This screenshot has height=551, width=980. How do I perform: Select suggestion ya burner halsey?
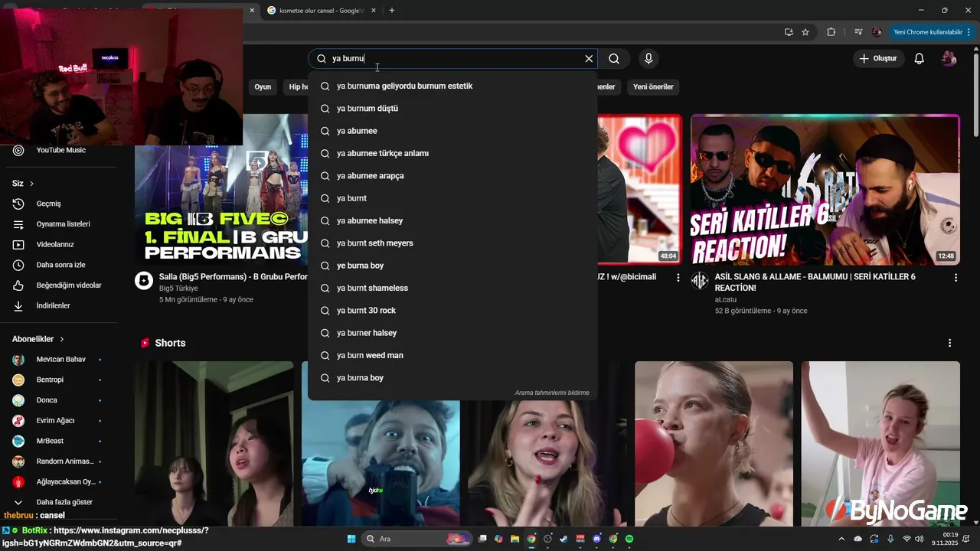pyautogui.click(x=452, y=333)
